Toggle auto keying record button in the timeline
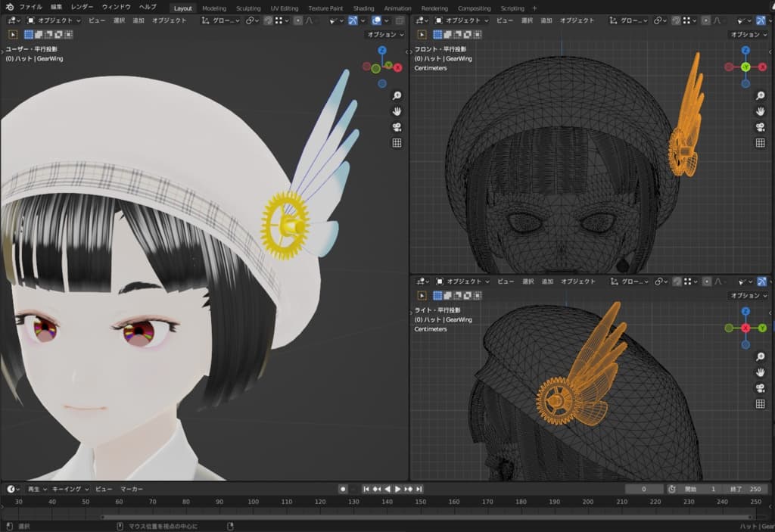 pyautogui.click(x=343, y=490)
